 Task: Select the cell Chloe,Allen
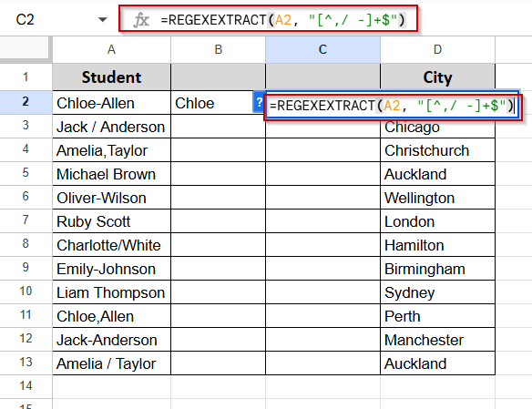coord(111,316)
